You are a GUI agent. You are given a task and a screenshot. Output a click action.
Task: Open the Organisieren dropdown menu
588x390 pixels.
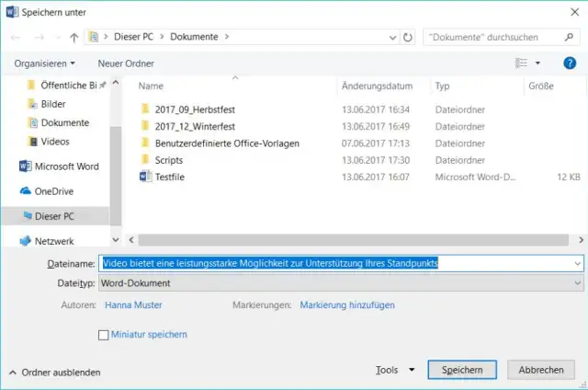45,63
